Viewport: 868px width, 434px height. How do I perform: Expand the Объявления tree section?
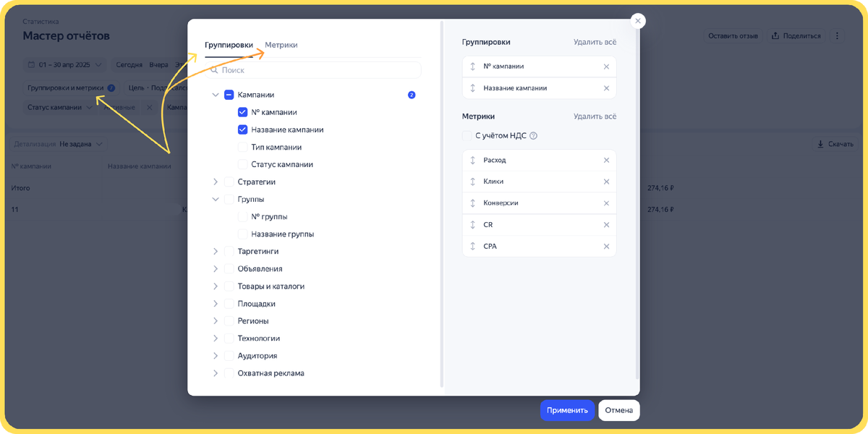pyautogui.click(x=216, y=268)
